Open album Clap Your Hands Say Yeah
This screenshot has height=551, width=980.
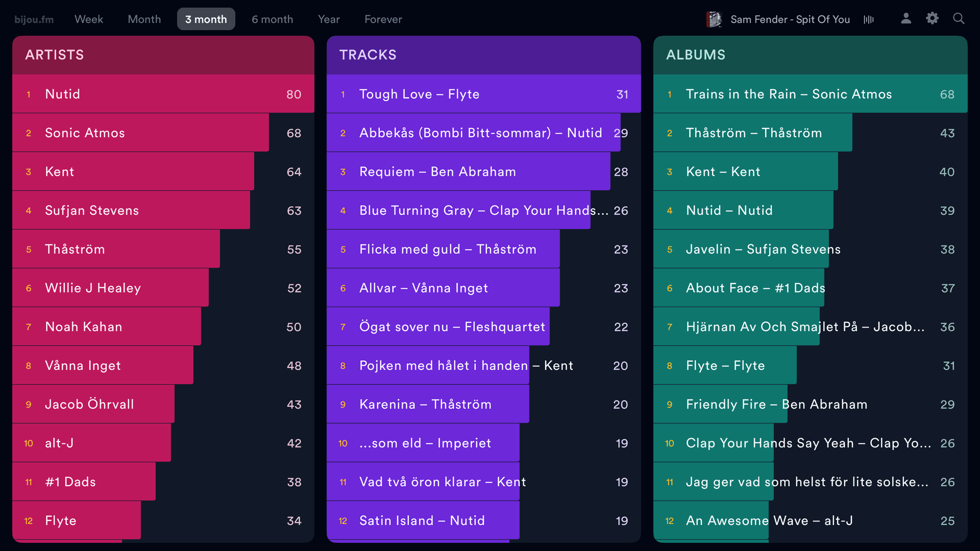click(x=811, y=443)
